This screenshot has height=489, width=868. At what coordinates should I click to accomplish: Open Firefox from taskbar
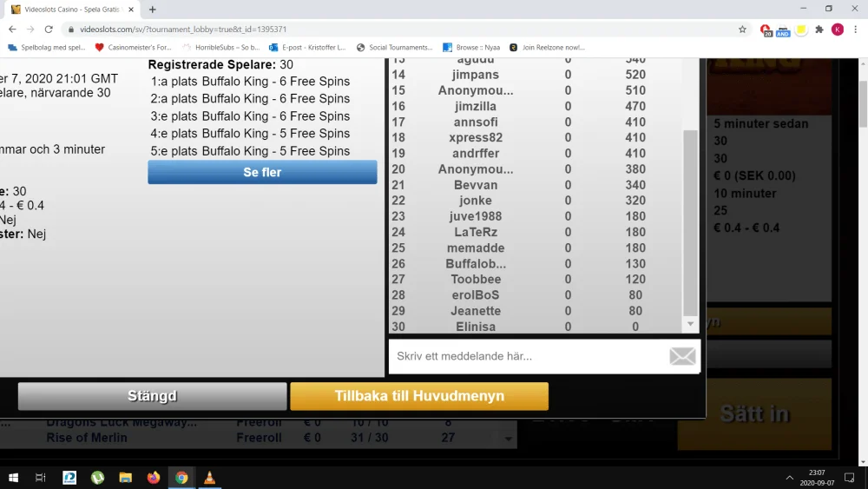pyautogui.click(x=154, y=478)
